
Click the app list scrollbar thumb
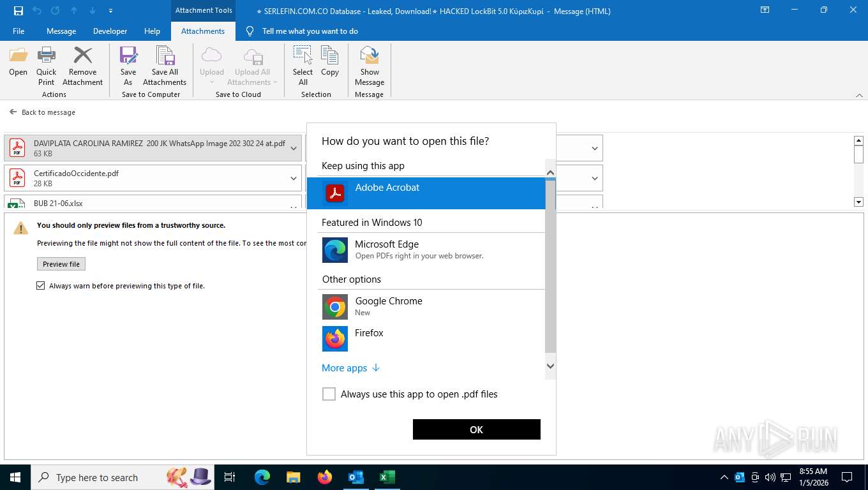click(x=550, y=266)
